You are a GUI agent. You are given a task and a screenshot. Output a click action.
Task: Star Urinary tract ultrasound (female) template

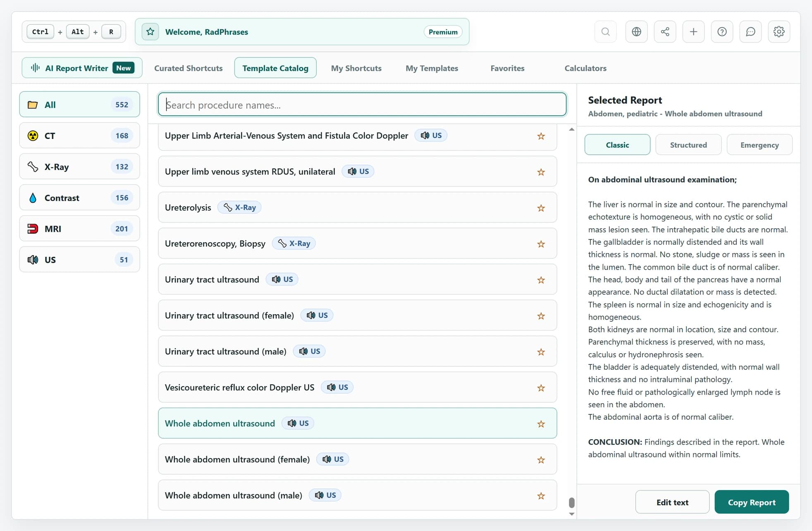coord(541,316)
